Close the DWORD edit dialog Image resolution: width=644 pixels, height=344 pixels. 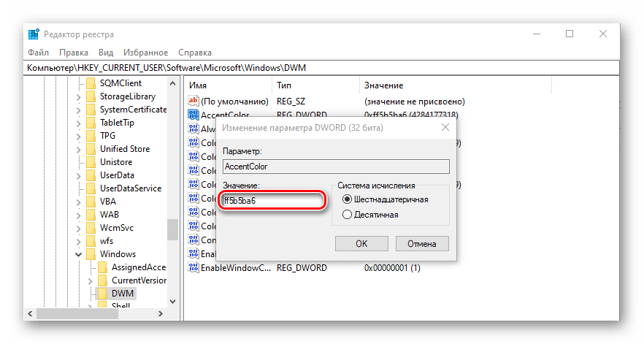[445, 128]
